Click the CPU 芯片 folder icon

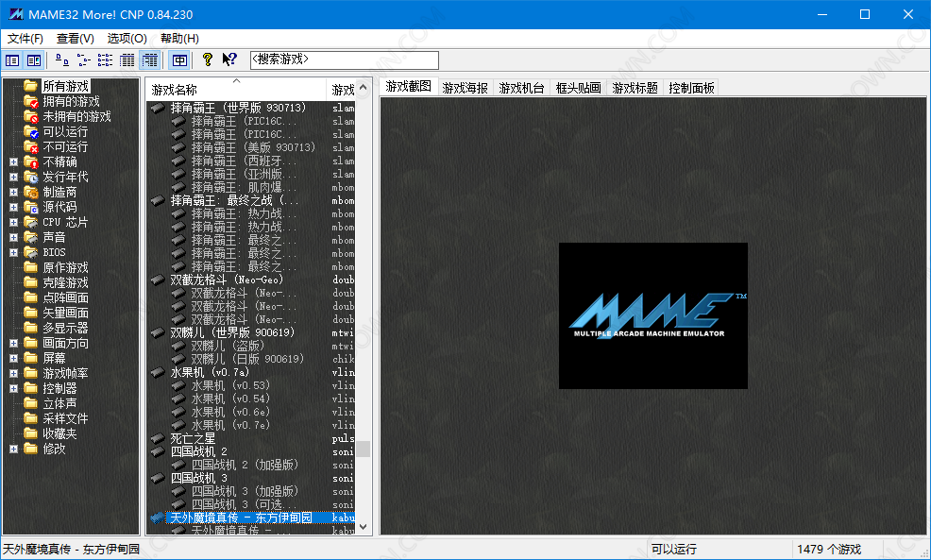pyautogui.click(x=31, y=222)
